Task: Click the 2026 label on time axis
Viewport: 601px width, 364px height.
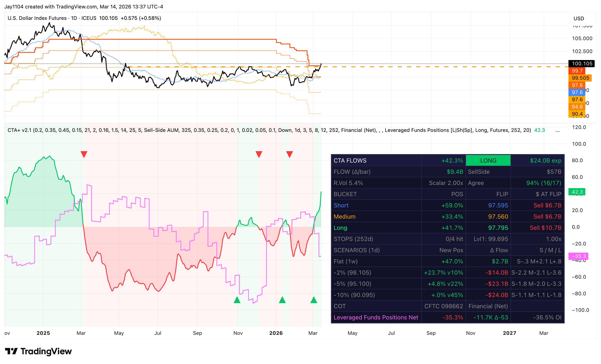Action: coord(276,333)
